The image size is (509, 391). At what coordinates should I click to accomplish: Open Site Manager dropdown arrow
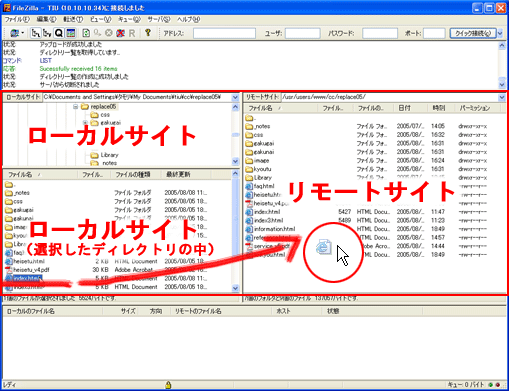[x=22, y=33]
